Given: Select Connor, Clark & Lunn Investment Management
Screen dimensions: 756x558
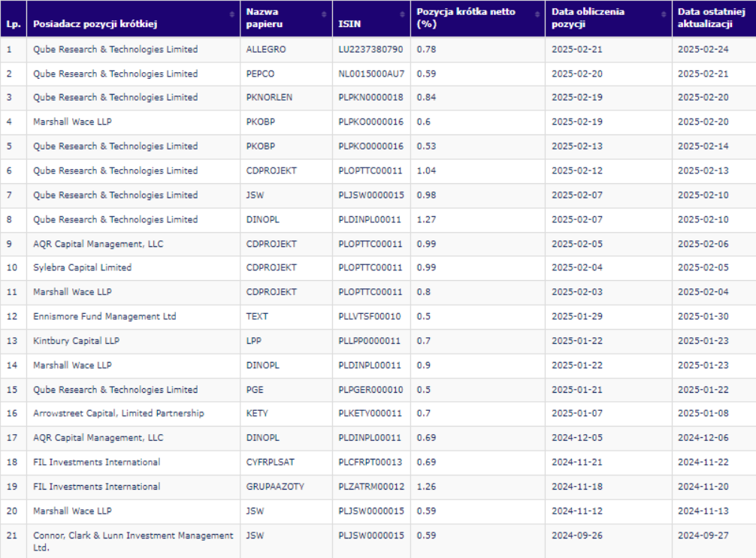Looking at the screenshot, I should click(x=132, y=541).
